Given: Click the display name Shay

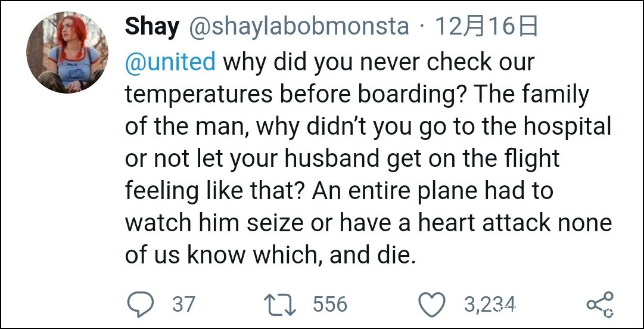Looking at the screenshot, I should (152, 27).
